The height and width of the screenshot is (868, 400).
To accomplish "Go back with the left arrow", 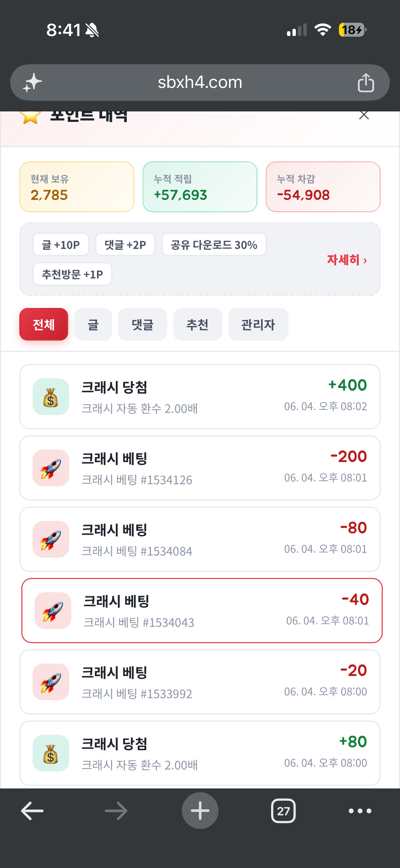I will pyautogui.click(x=32, y=811).
